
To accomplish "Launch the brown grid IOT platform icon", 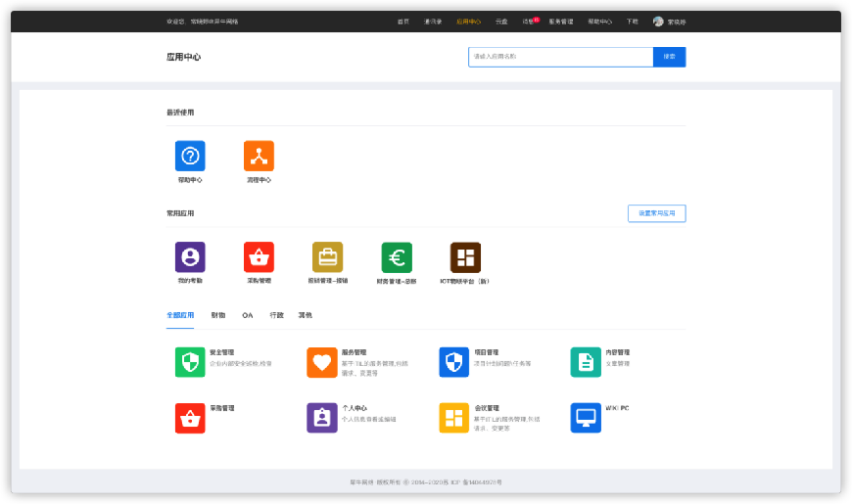I will [x=466, y=257].
